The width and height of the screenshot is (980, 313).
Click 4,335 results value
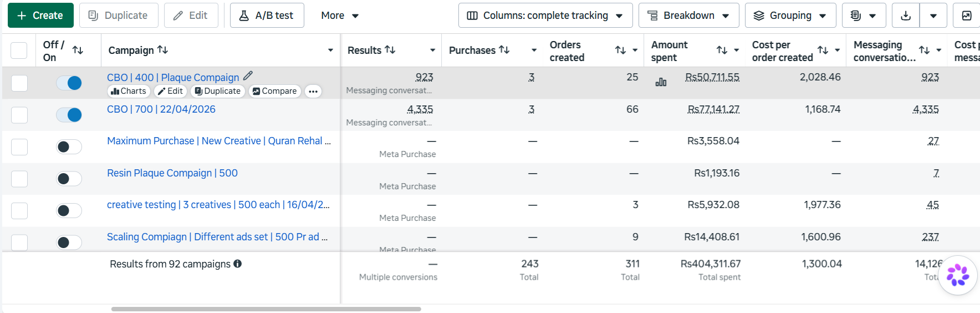(420, 109)
